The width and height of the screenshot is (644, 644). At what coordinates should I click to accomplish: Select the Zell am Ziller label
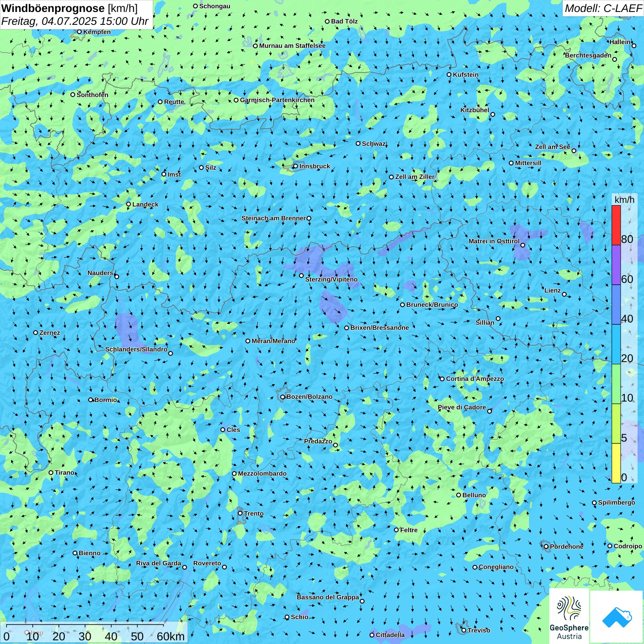(415, 177)
